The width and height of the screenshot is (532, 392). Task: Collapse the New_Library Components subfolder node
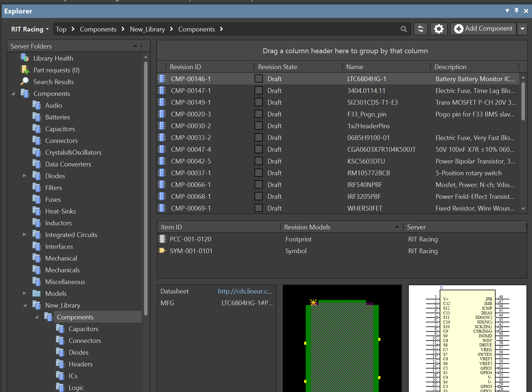(36, 317)
